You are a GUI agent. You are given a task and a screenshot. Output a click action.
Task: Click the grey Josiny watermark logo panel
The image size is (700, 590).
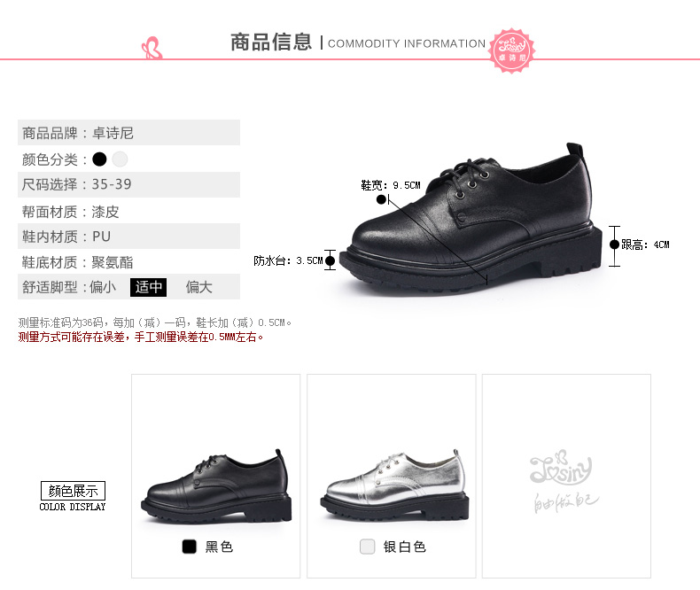(566, 477)
